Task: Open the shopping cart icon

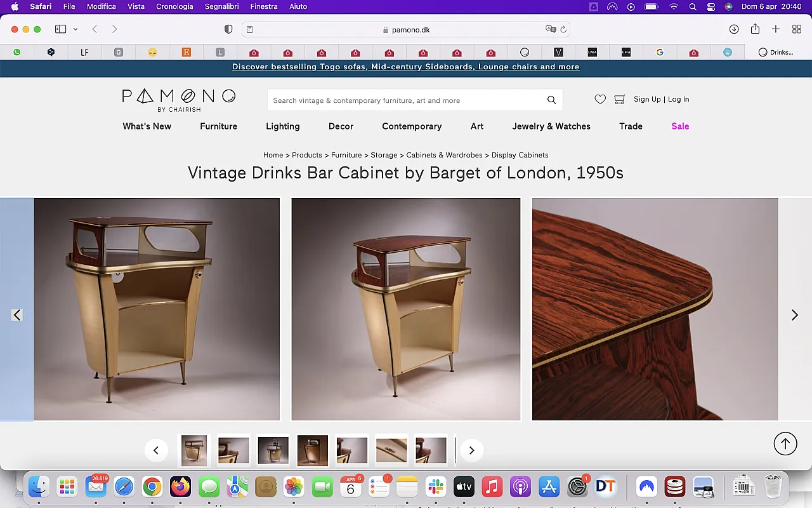Action: pyautogui.click(x=620, y=99)
